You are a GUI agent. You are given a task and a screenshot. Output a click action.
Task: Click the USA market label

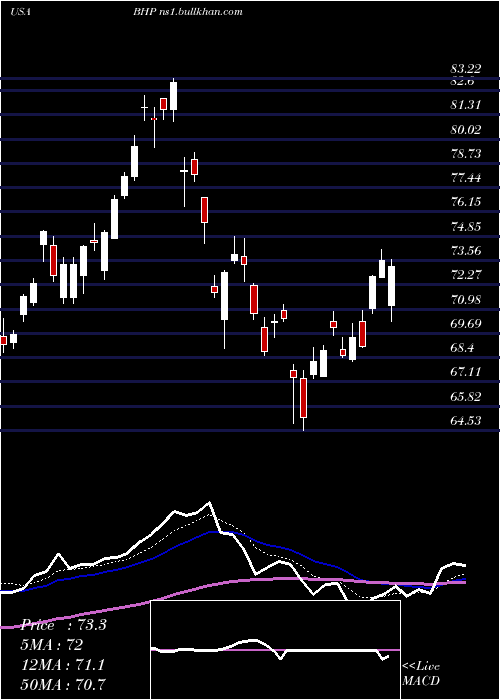coord(20,12)
